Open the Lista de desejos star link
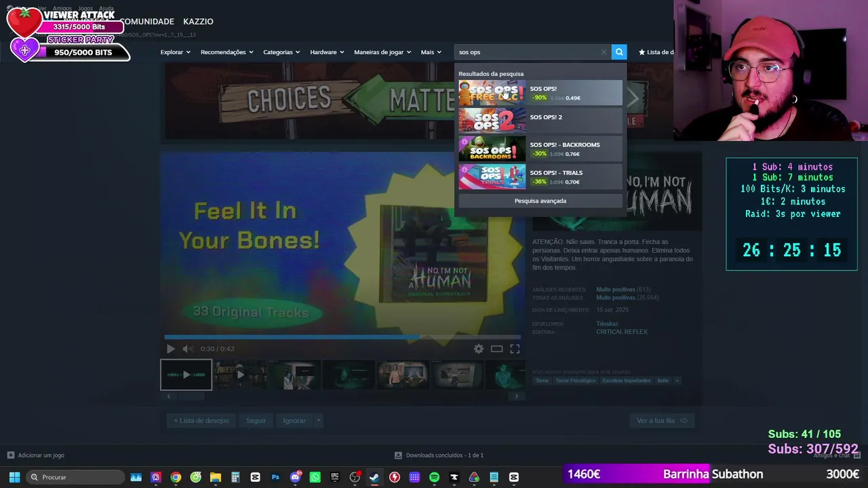Image resolution: width=868 pixels, height=488 pixels. [x=656, y=52]
